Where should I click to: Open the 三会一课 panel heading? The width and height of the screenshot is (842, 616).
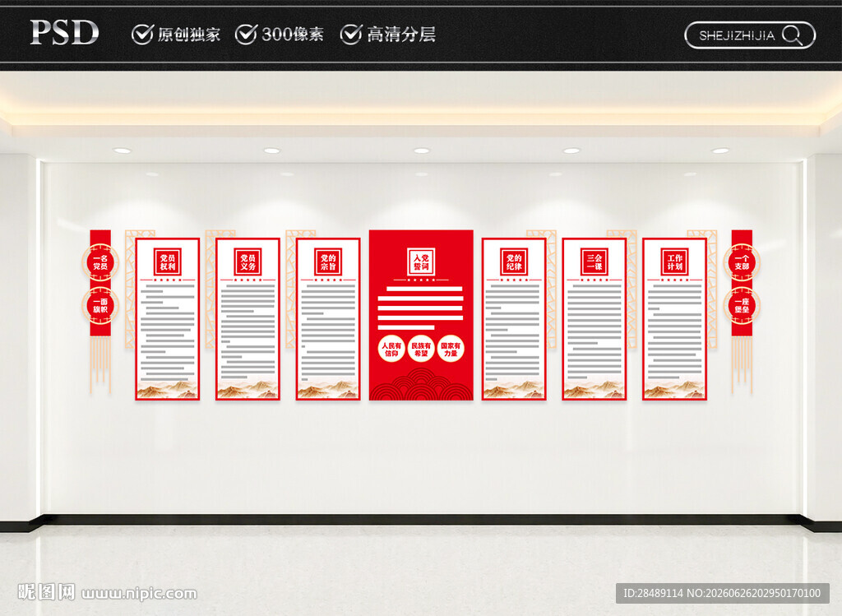[594, 262]
